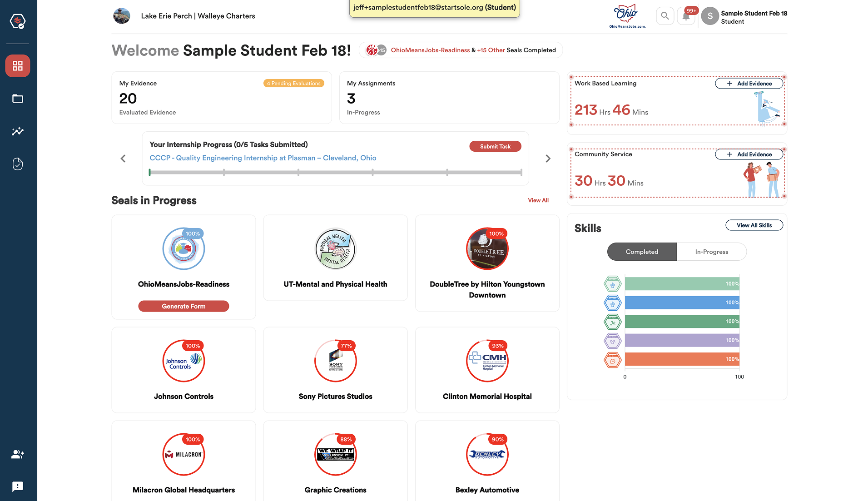Open the dashboard grid icon in sidebar

tap(18, 66)
